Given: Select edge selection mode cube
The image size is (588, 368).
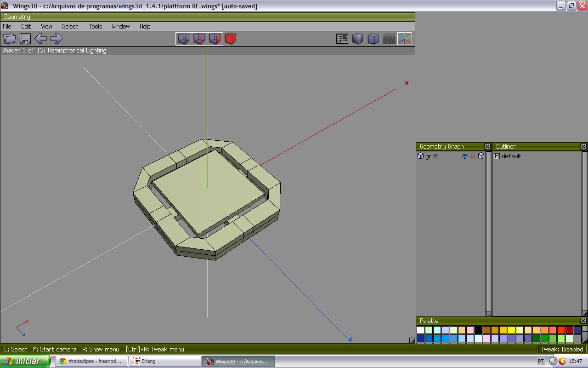Looking at the screenshot, I should [199, 39].
